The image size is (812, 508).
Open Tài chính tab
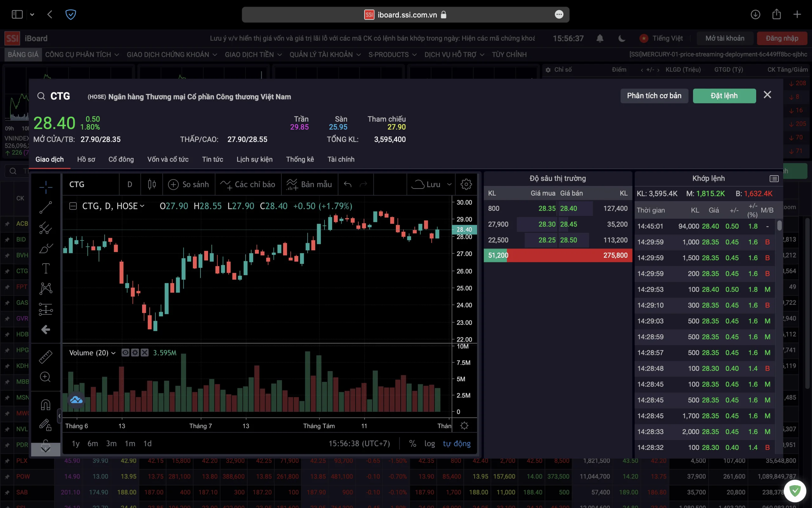[341, 159]
